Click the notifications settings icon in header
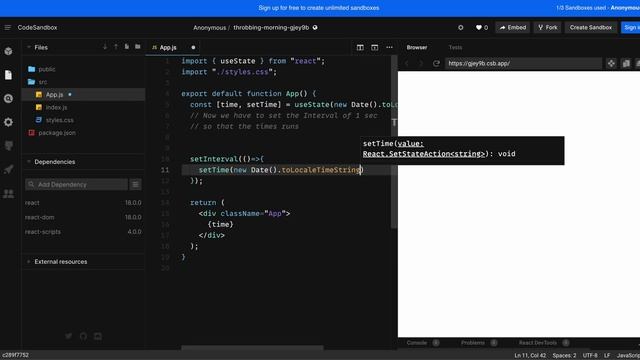The width and height of the screenshot is (640, 360). 460,27
